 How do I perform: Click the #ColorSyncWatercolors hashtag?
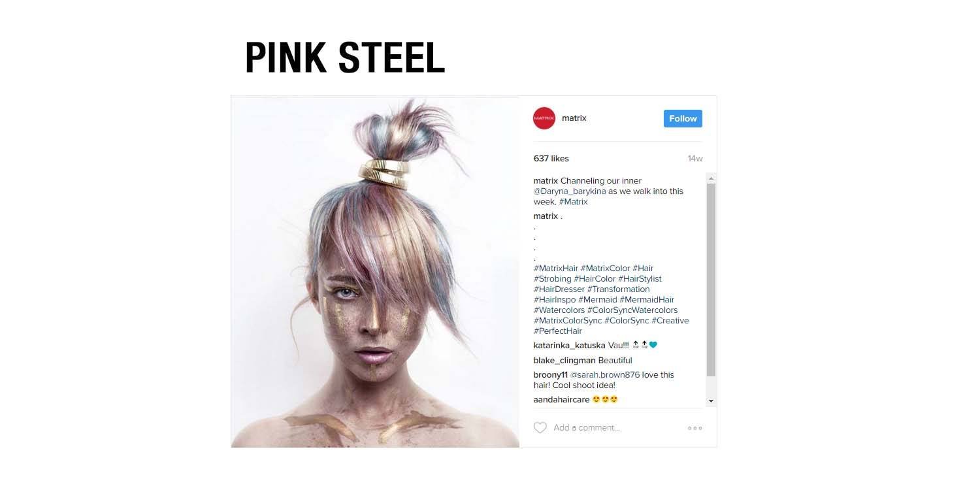tap(632, 310)
